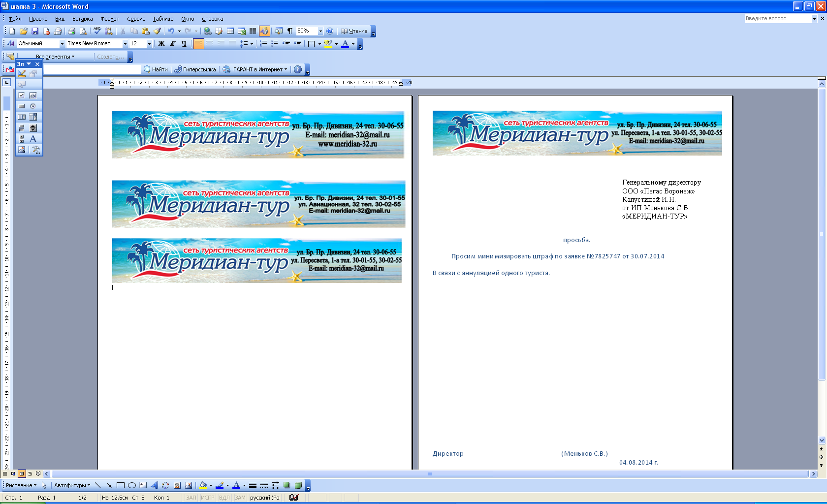Create a new blank document
This screenshot has width=827, height=504.
point(12,31)
